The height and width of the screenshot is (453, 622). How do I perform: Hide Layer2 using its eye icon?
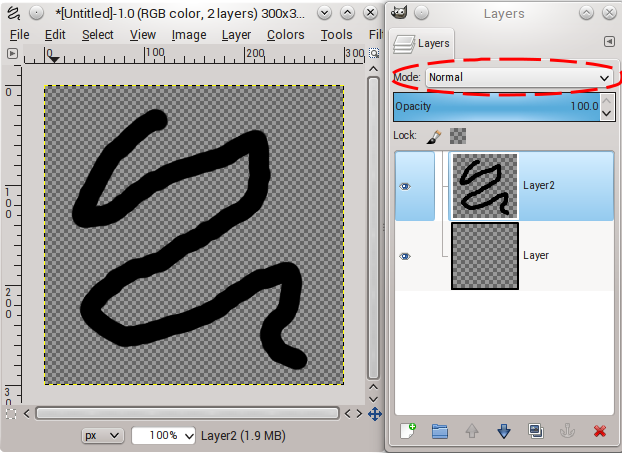[405, 186]
